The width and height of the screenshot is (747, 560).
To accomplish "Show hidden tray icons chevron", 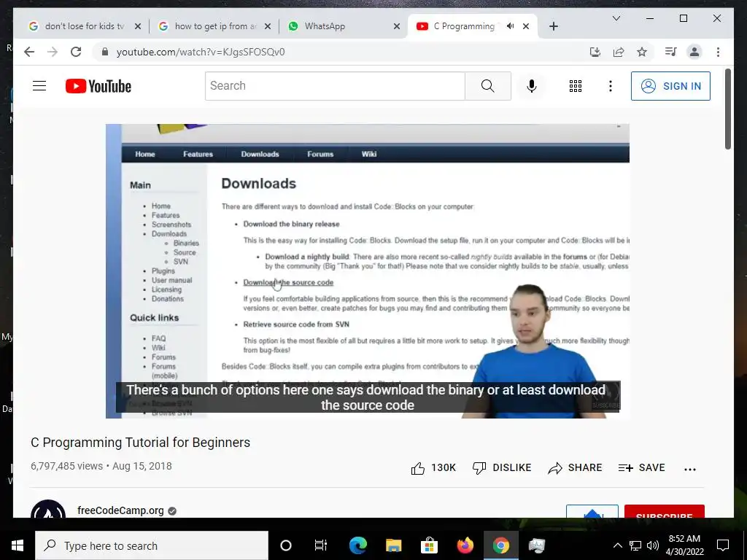I will 617,545.
